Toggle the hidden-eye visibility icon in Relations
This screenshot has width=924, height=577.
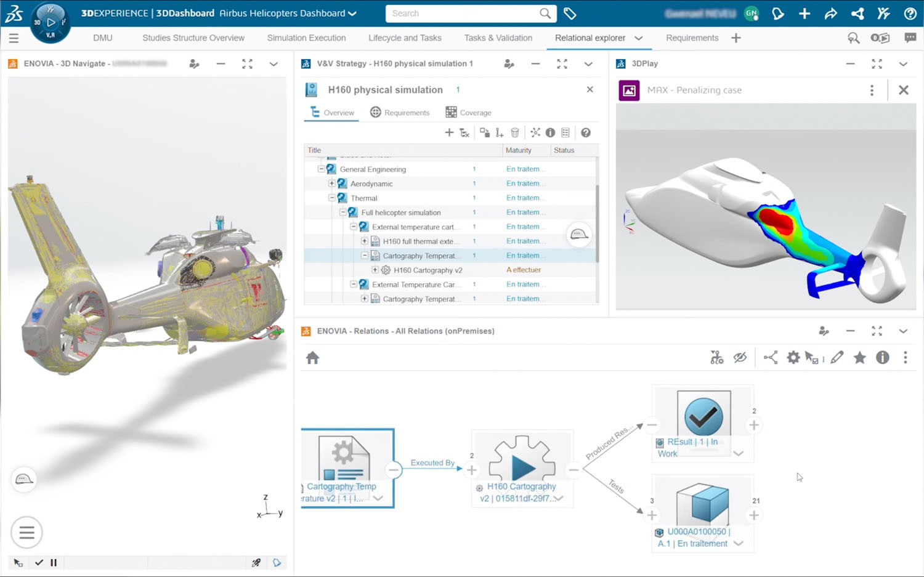(740, 357)
